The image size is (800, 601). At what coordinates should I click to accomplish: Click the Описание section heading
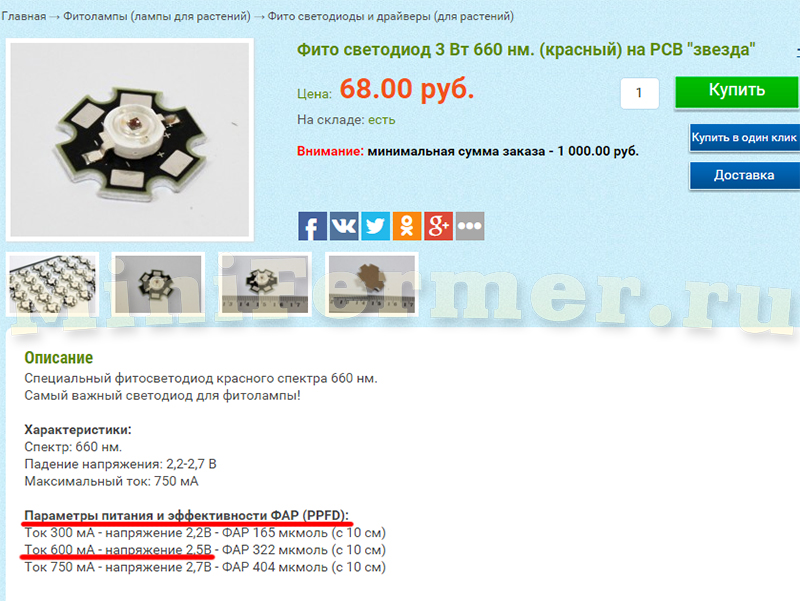[59, 358]
